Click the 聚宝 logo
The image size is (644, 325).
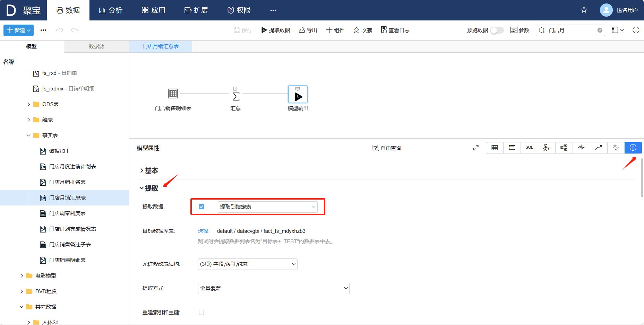(24, 10)
